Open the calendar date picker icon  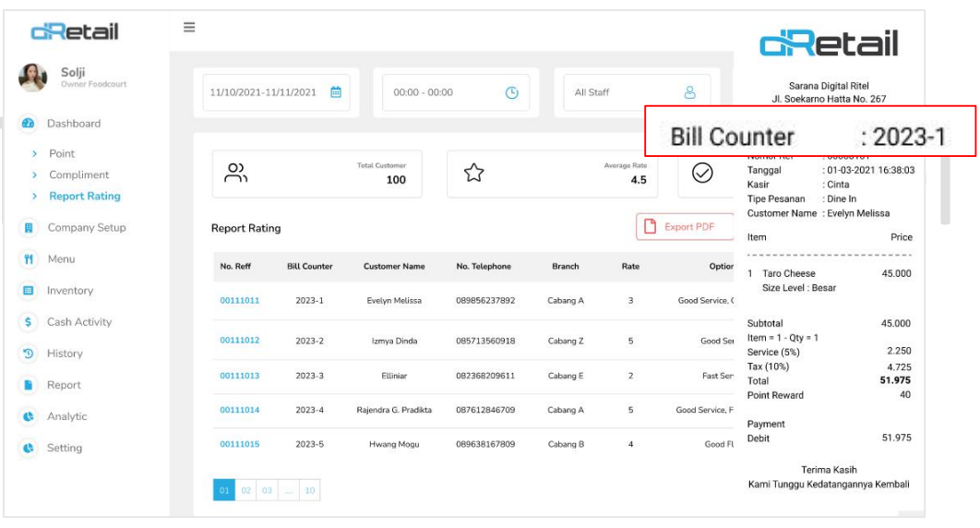click(x=336, y=92)
